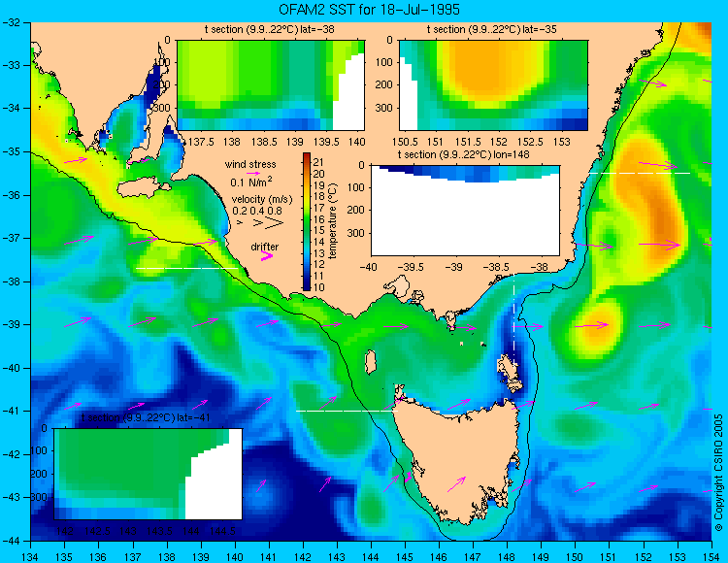
Task: Click inset axis label "142.5"
Action: (x=97, y=531)
